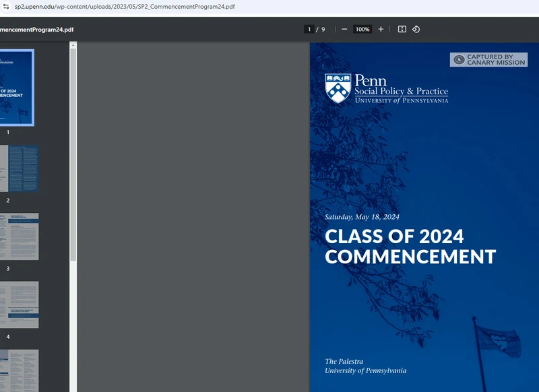The height and width of the screenshot is (392, 539).
Task: Click the "CLASS OF 2024" heading
Action: click(x=394, y=236)
